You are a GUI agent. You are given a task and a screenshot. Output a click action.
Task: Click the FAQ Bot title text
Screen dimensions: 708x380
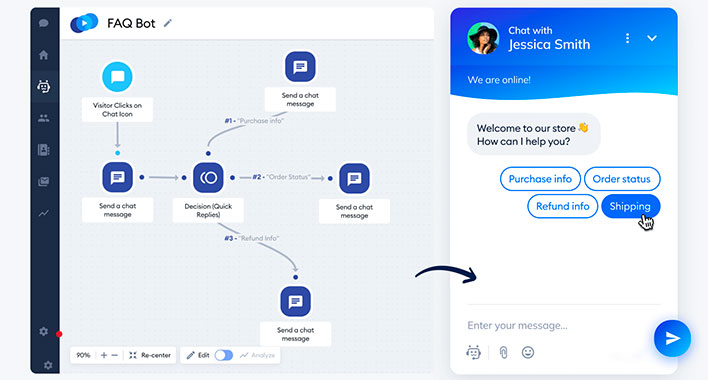[x=131, y=23]
